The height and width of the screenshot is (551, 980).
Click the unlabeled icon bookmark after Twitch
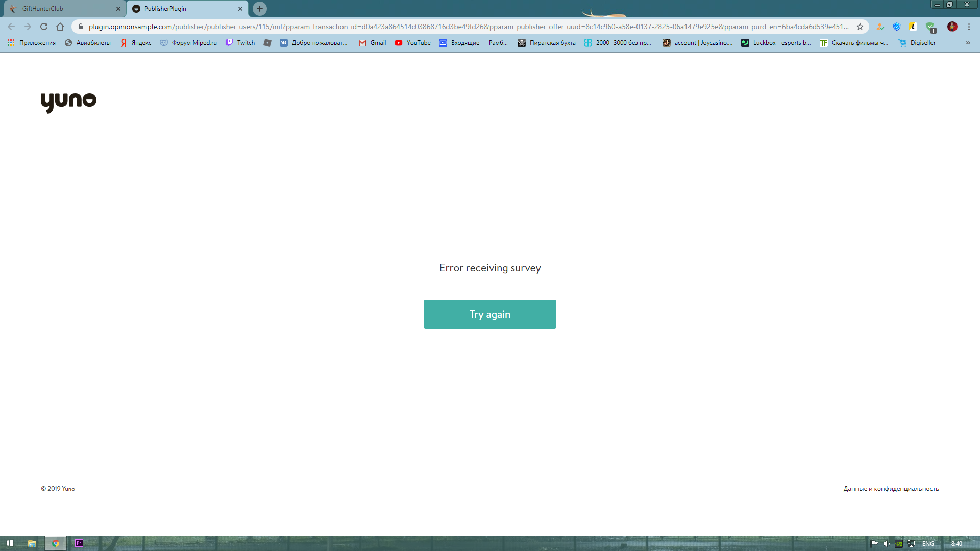click(x=267, y=43)
